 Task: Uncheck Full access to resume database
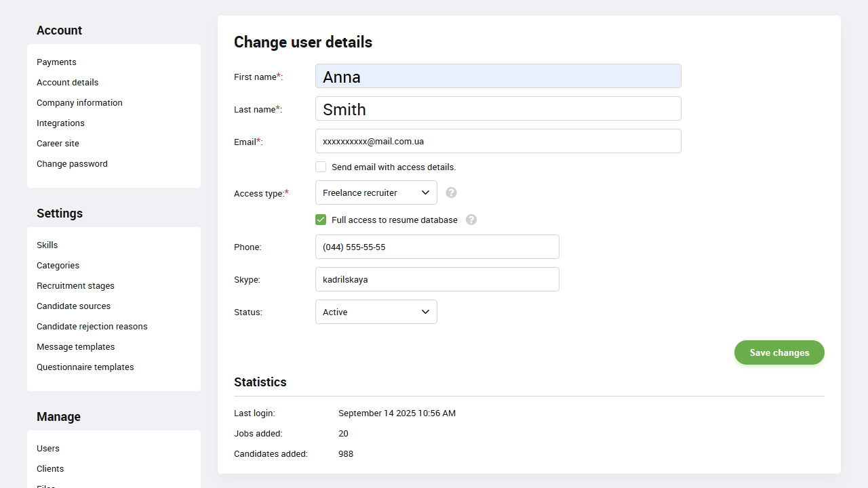321,220
